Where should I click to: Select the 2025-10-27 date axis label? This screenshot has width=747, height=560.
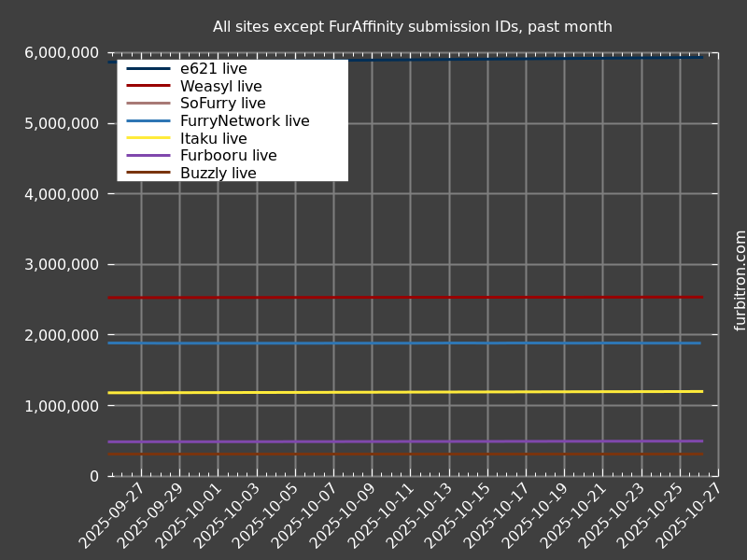[x=690, y=515]
